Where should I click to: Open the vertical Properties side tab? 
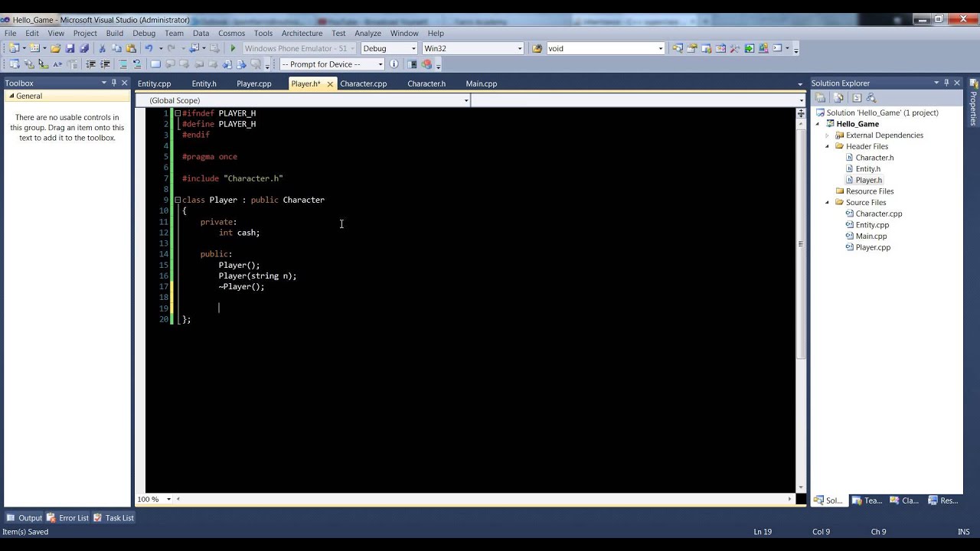(974, 102)
